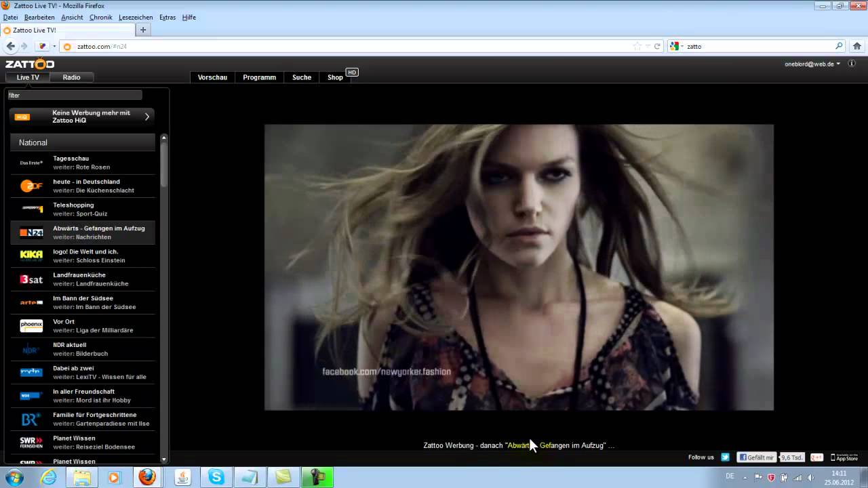Open the Windows Media Player taskbar icon

114,477
